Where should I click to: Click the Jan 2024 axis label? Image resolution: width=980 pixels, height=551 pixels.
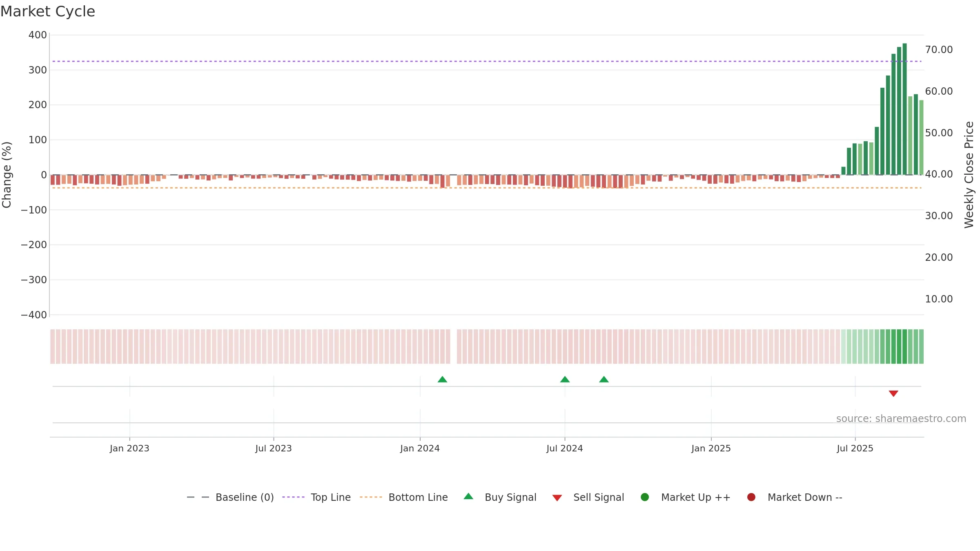pyautogui.click(x=420, y=449)
